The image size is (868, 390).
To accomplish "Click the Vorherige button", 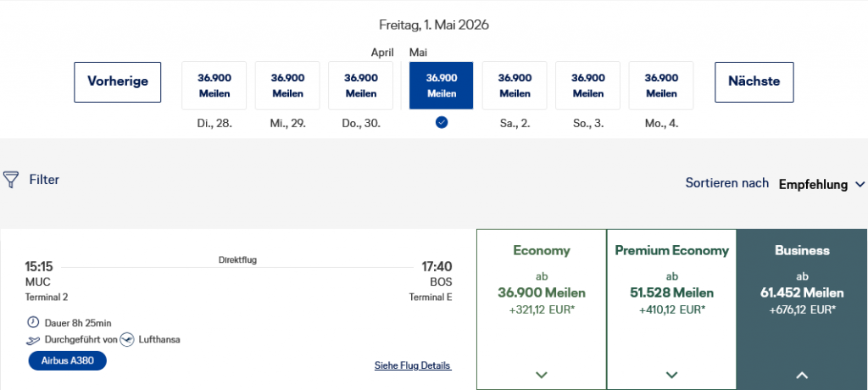I will point(118,82).
